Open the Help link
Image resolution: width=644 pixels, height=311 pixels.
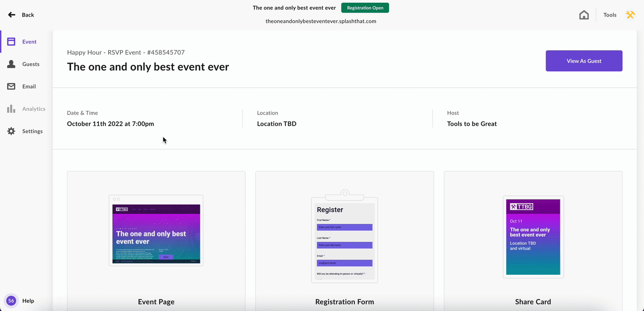[x=28, y=301]
